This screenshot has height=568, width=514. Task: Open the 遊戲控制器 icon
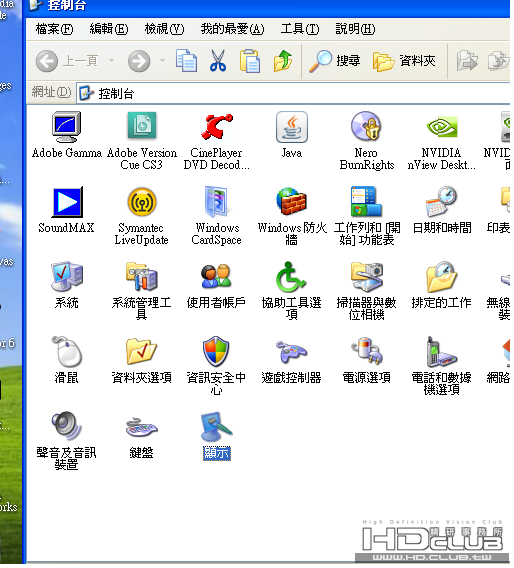pyautogui.click(x=292, y=351)
